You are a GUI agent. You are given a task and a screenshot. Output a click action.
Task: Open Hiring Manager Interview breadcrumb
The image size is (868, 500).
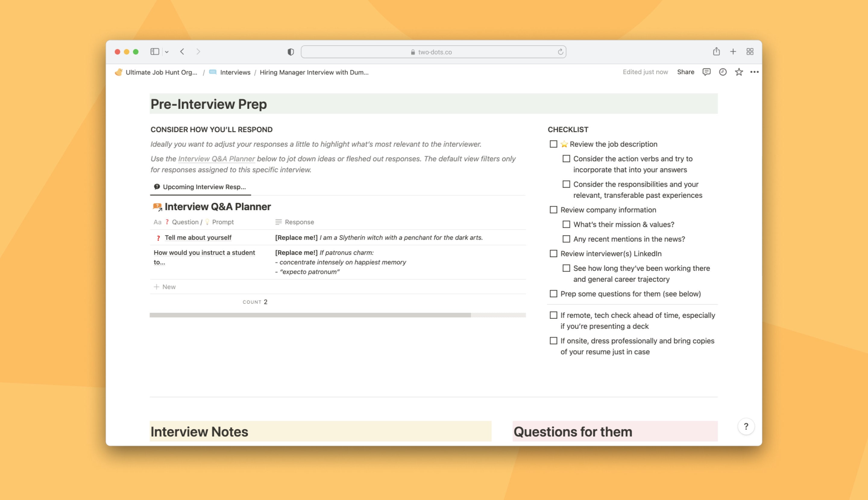point(314,72)
